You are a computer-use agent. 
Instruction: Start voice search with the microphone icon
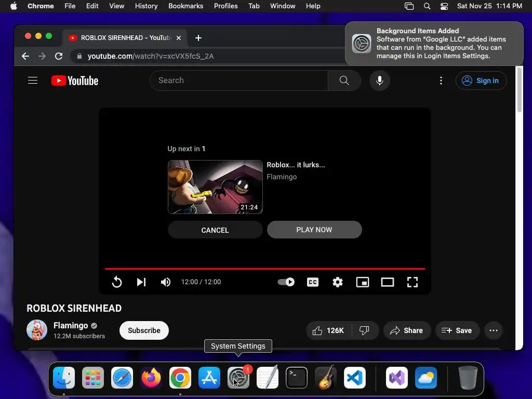click(x=380, y=81)
